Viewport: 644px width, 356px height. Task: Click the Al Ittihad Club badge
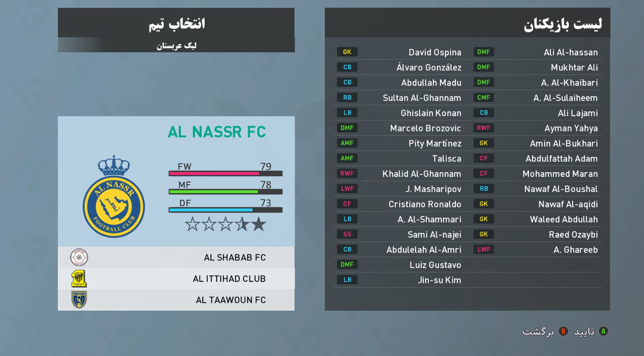pyautogui.click(x=79, y=279)
